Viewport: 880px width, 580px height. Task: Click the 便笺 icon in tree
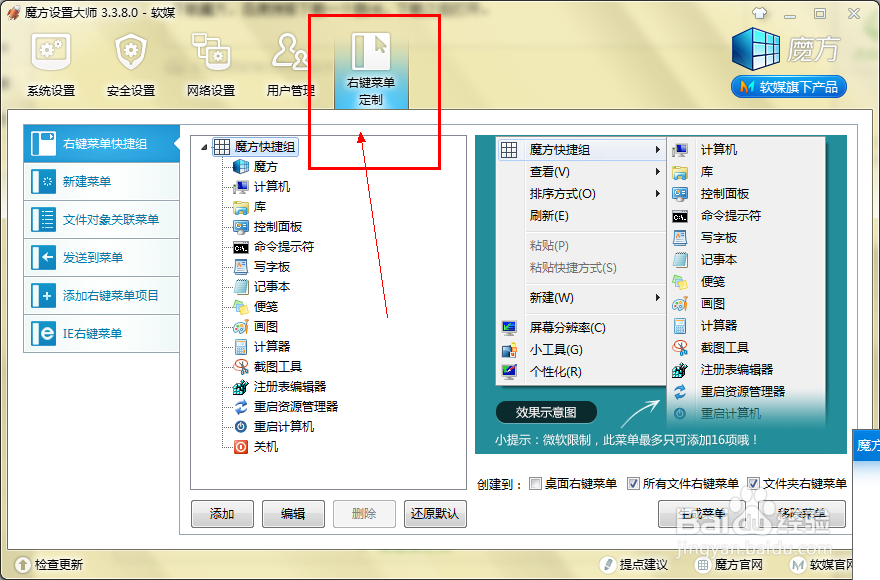pos(241,307)
